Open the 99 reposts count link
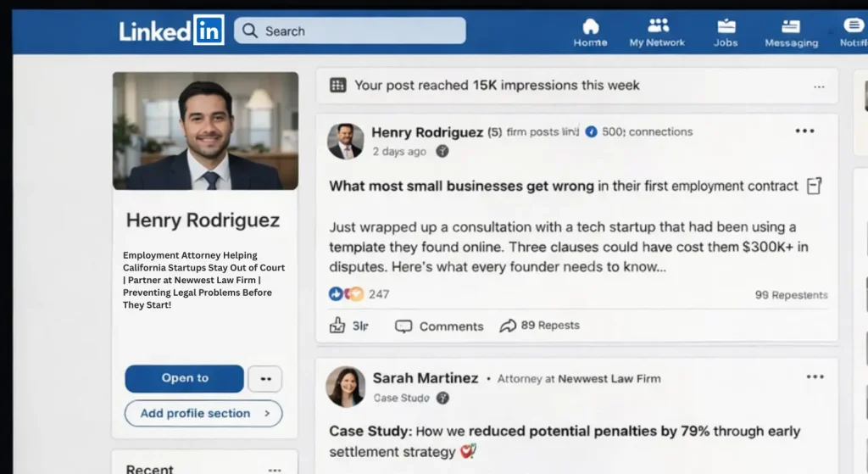Viewport: 868px width, 474px height. click(x=791, y=295)
